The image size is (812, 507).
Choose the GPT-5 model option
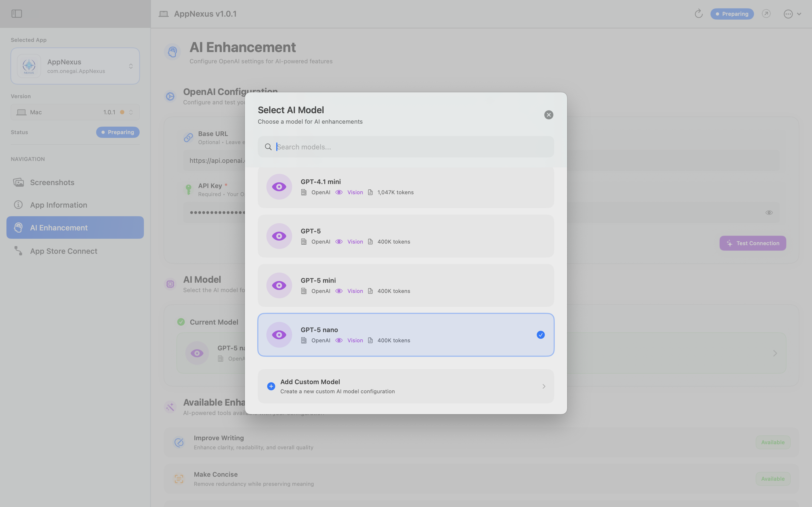click(x=406, y=236)
